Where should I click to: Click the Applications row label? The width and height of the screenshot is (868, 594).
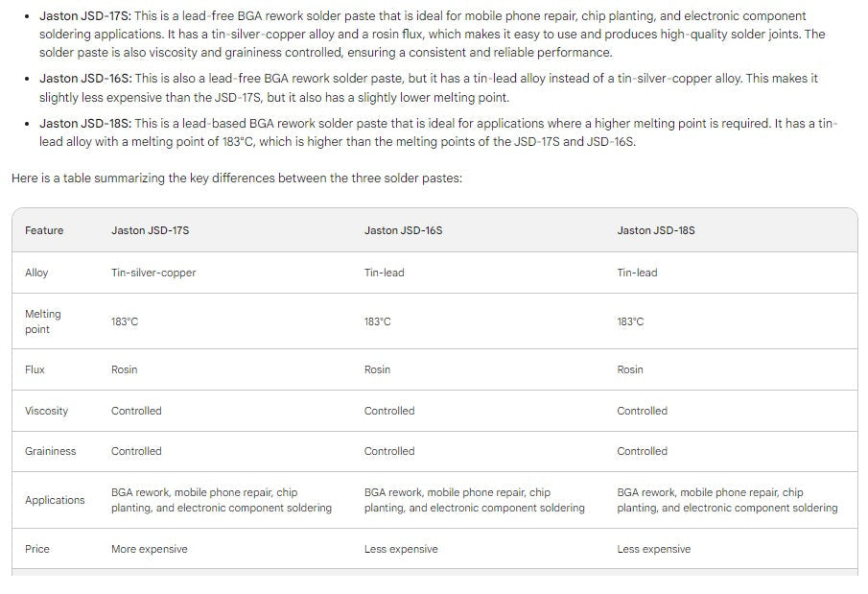click(x=55, y=500)
